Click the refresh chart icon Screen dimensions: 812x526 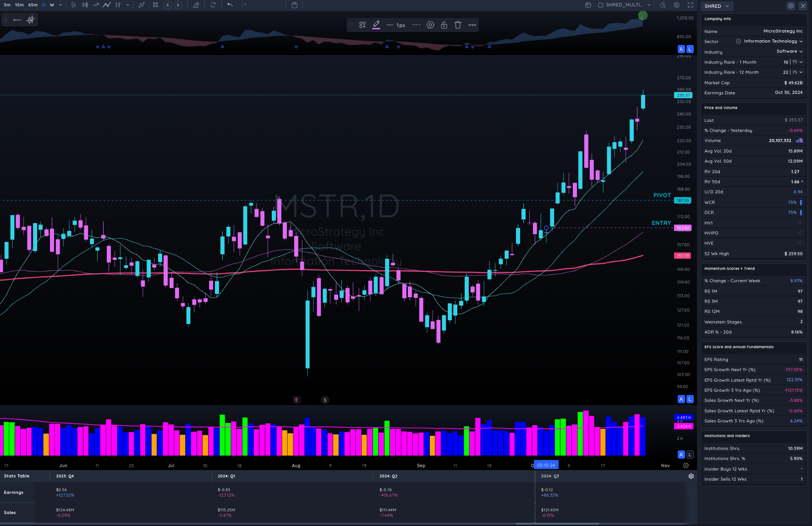213,5
